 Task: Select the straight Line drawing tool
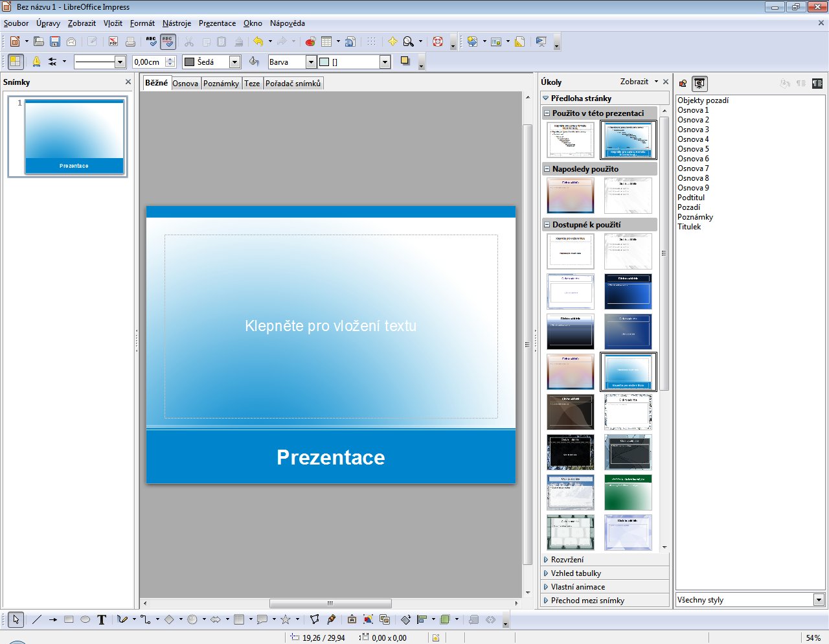click(x=36, y=619)
